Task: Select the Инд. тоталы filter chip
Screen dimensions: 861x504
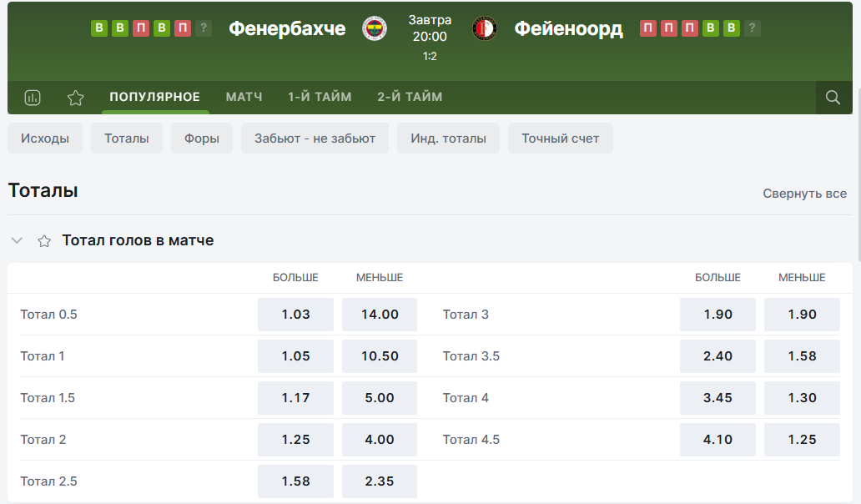Action: pos(448,139)
